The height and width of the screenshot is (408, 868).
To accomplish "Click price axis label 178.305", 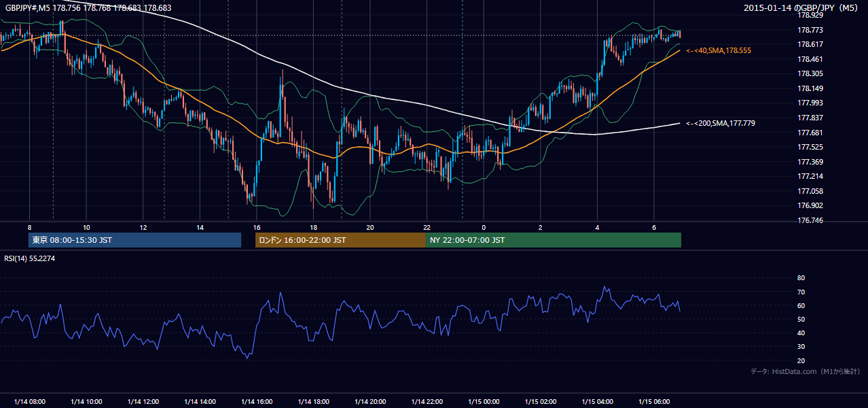I will 811,73.
